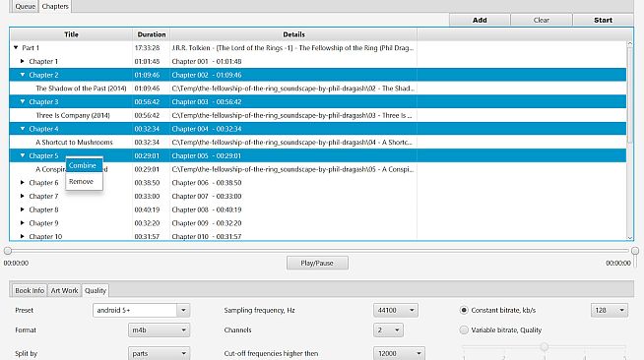This screenshot has height=360, width=644.
Task: Click the Start button
Action: [603, 20]
